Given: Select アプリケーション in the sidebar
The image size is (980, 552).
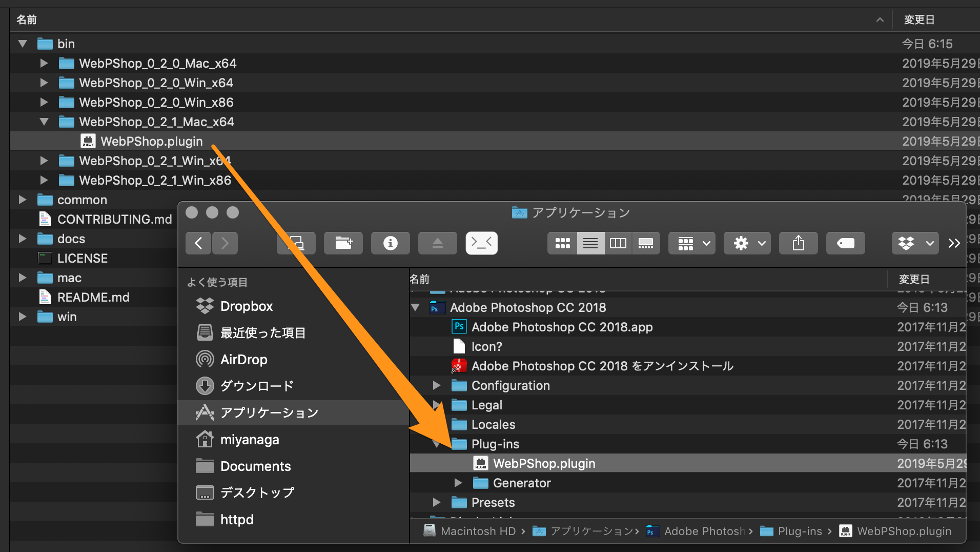Looking at the screenshot, I should coord(293,412).
